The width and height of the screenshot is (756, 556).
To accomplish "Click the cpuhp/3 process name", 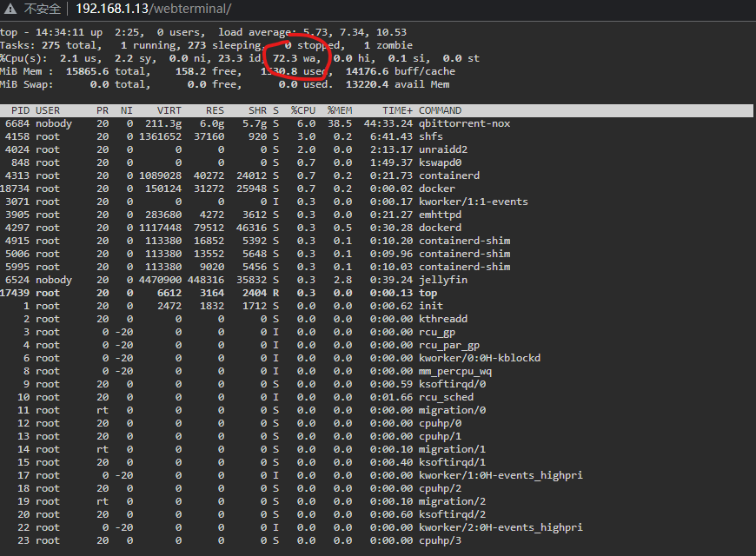I will pyautogui.click(x=440, y=540).
